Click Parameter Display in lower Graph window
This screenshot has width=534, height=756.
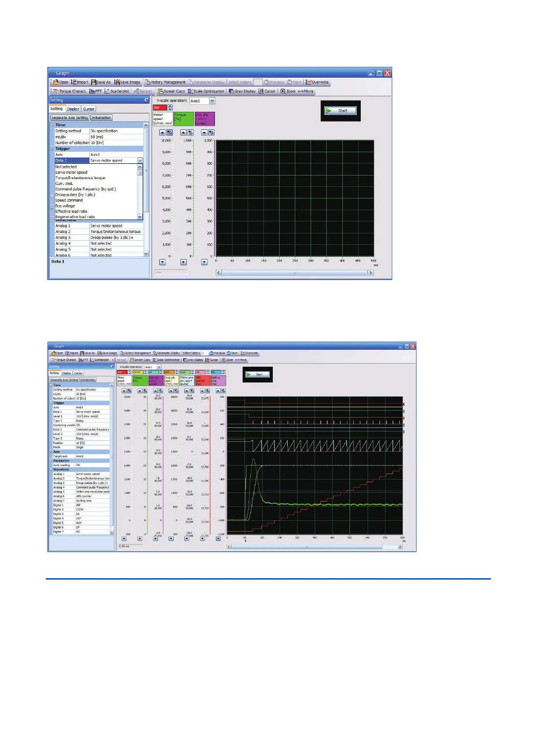point(166,353)
